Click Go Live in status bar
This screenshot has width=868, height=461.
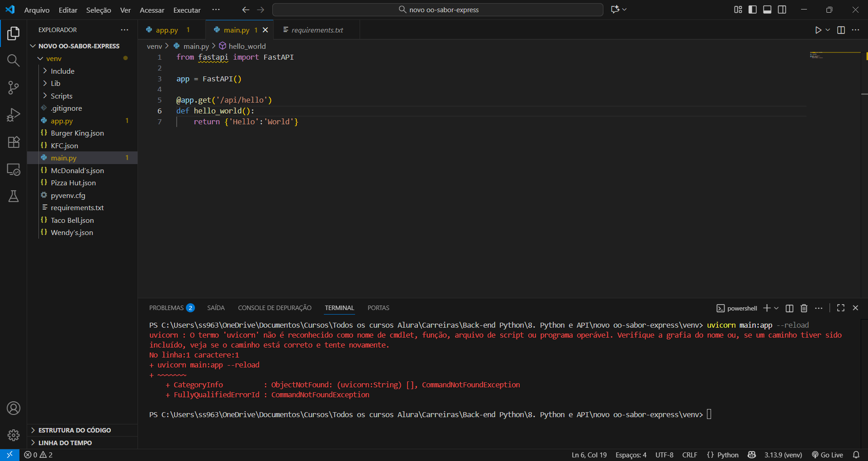click(827, 455)
